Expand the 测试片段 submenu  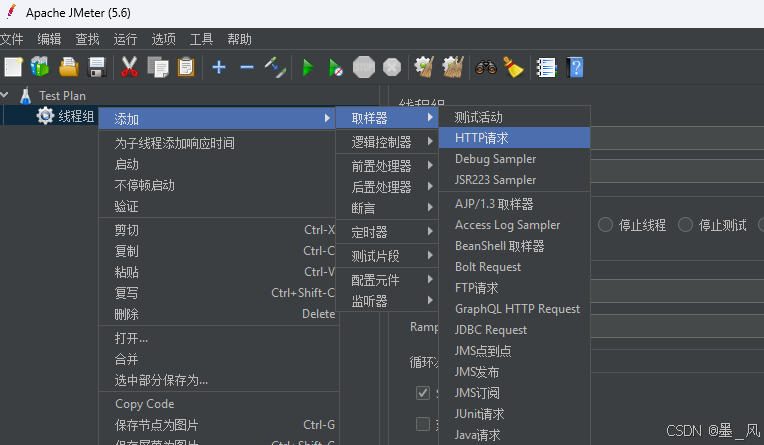(x=387, y=256)
